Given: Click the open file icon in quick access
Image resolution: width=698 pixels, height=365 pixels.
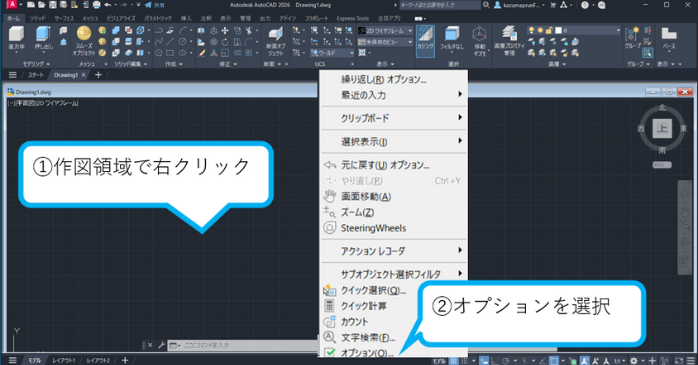Looking at the screenshot, I should pos(41,5).
